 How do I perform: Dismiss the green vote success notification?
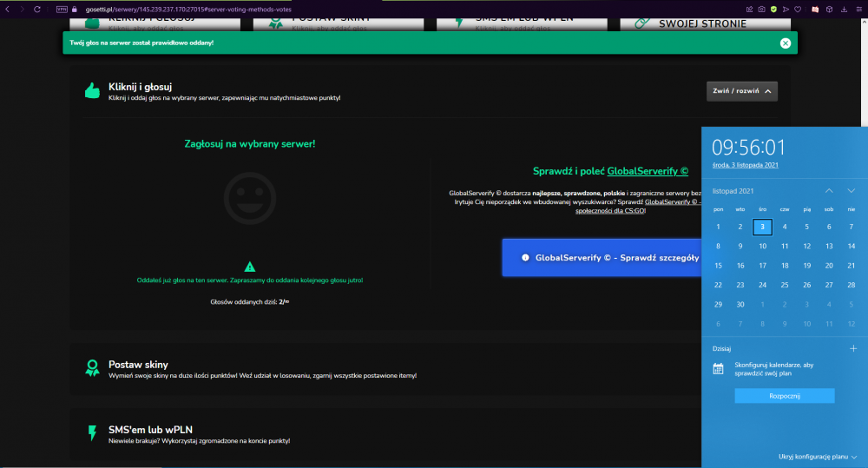coord(785,43)
